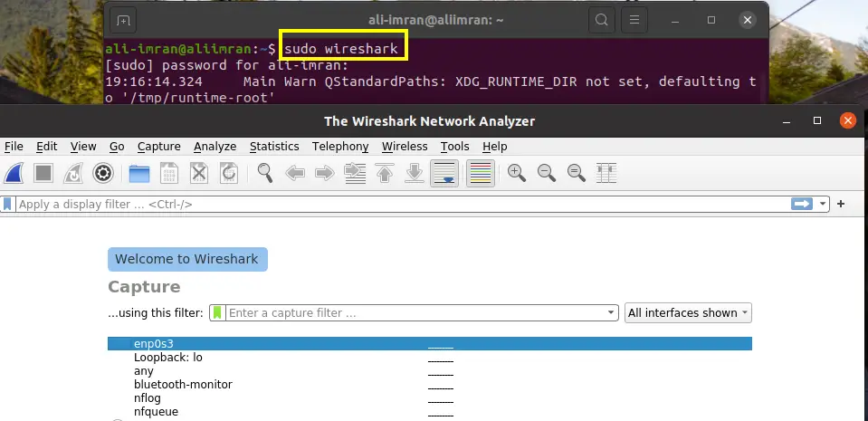Click the find packet magnifier icon
Image resolution: width=868 pixels, height=421 pixels.
[x=265, y=174]
